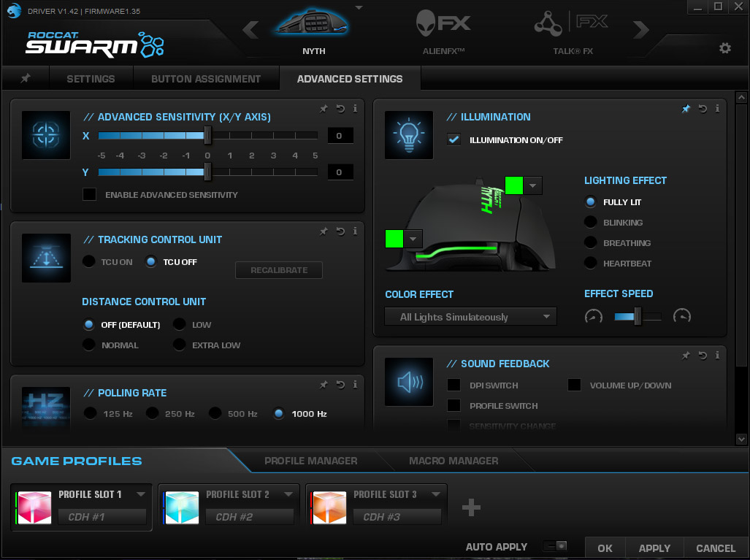Enable Advanced Sensitivity checkbox
This screenshot has width=750, height=560.
pyautogui.click(x=89, y=195)
